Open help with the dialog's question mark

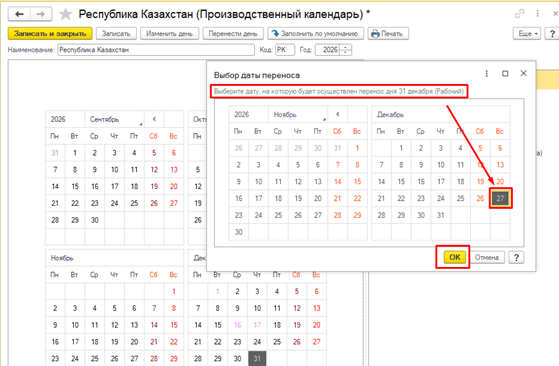[516, 257]
